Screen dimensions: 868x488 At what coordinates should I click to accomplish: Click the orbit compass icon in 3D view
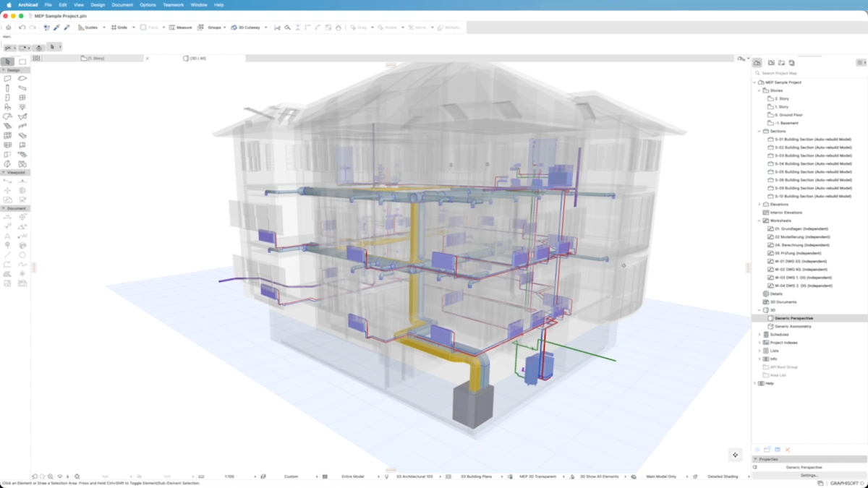pyautogui.click(x=735, y=455)
